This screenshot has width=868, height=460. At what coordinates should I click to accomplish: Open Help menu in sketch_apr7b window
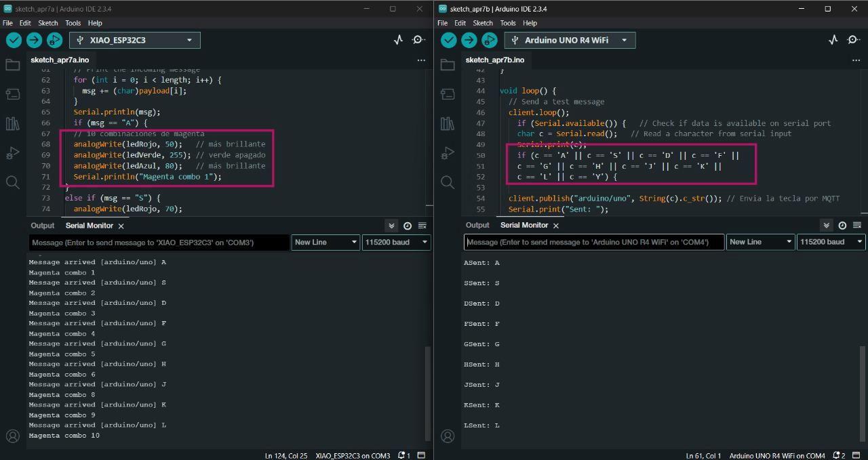(x=530, y=23)
